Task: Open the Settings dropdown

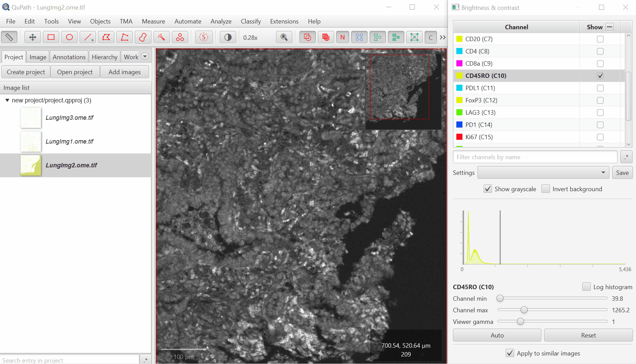Action: click(x=543, y=172)
